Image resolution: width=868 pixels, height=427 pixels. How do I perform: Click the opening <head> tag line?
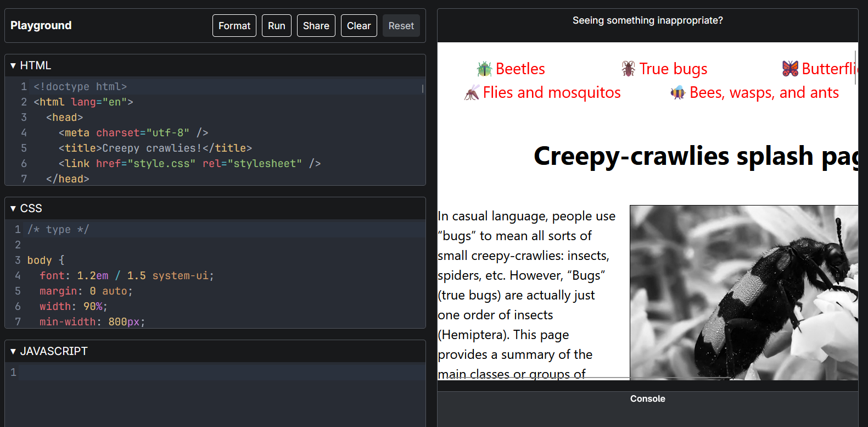tap(65, 117)
